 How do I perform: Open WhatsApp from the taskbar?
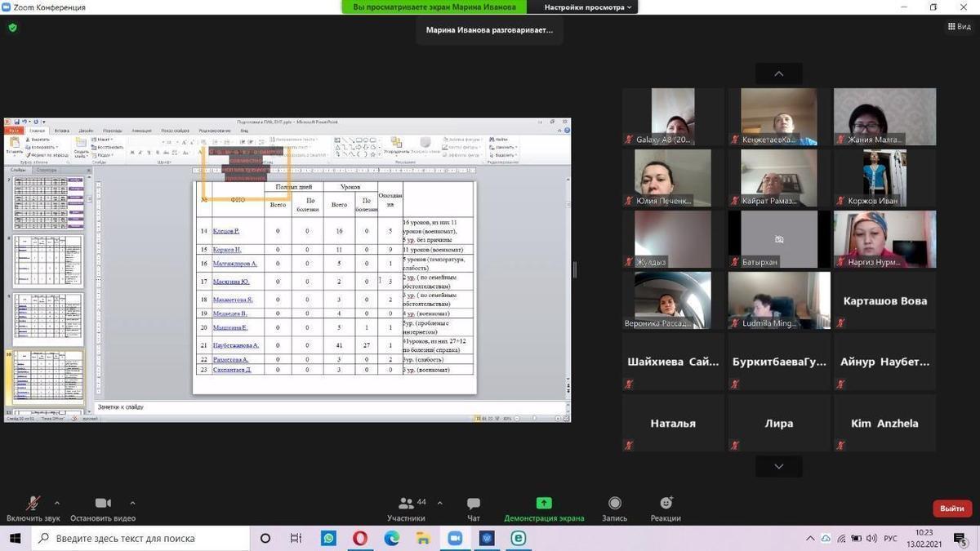[328, 538]
